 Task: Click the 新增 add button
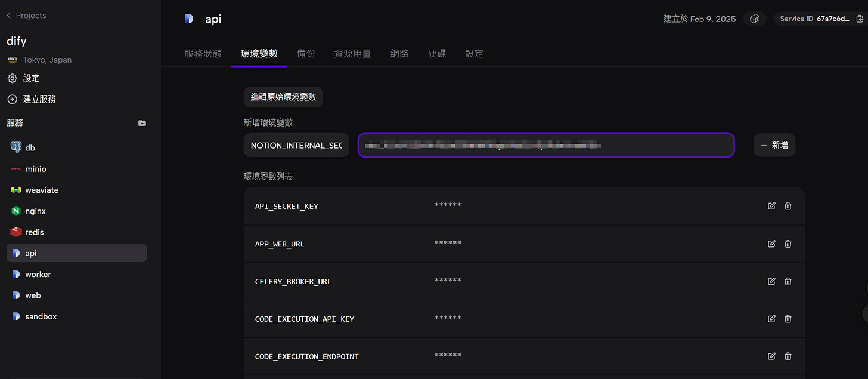click(x=774, y=145)
